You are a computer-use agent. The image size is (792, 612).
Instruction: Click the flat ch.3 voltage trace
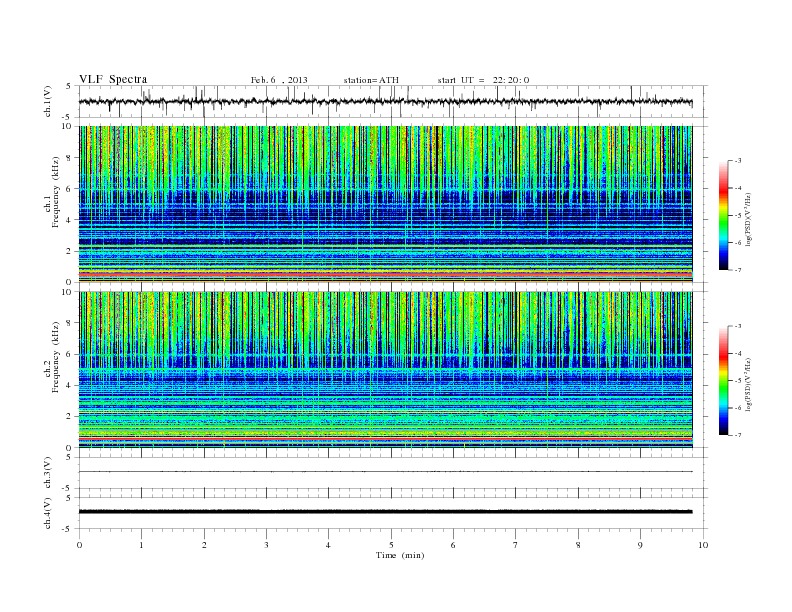385,472
